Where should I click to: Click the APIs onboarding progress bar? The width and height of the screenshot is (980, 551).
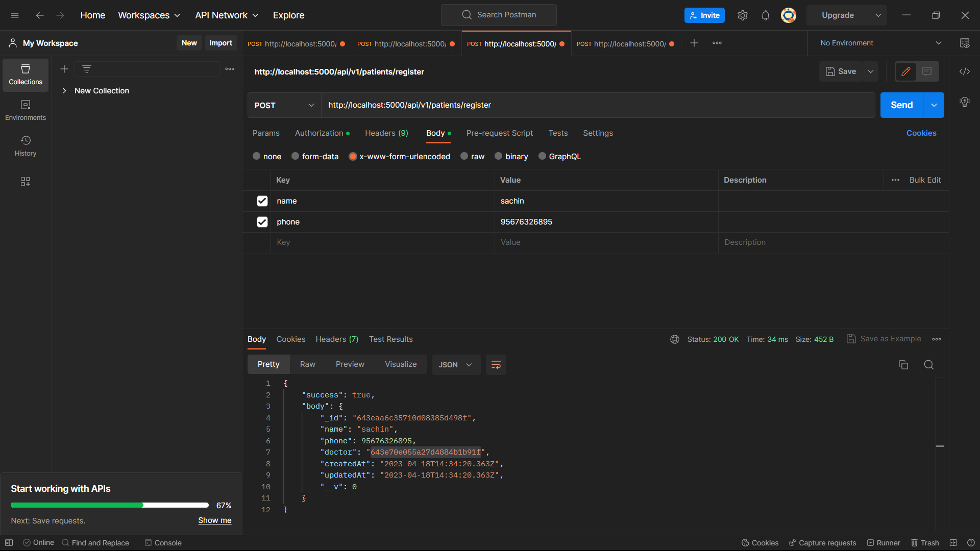109,505
